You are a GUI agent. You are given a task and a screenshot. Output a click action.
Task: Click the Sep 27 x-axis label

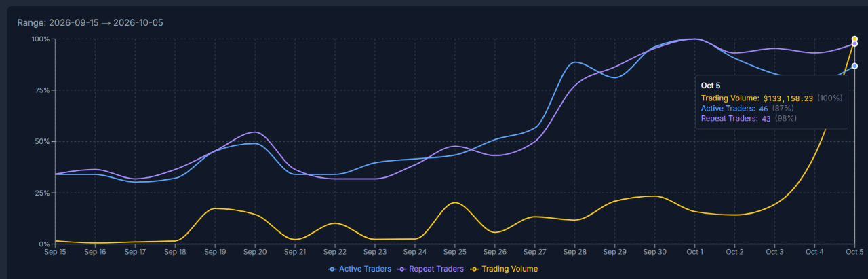[535, 251]
